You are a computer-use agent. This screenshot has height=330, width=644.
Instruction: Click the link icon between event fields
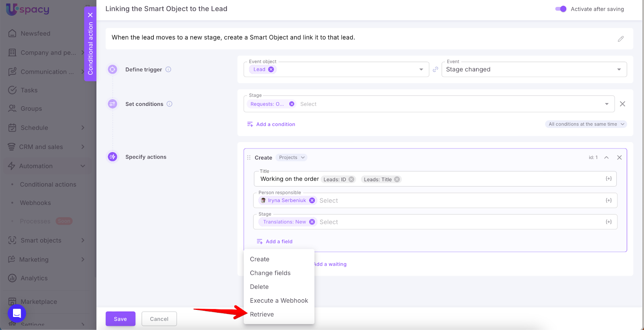point(435,69)
